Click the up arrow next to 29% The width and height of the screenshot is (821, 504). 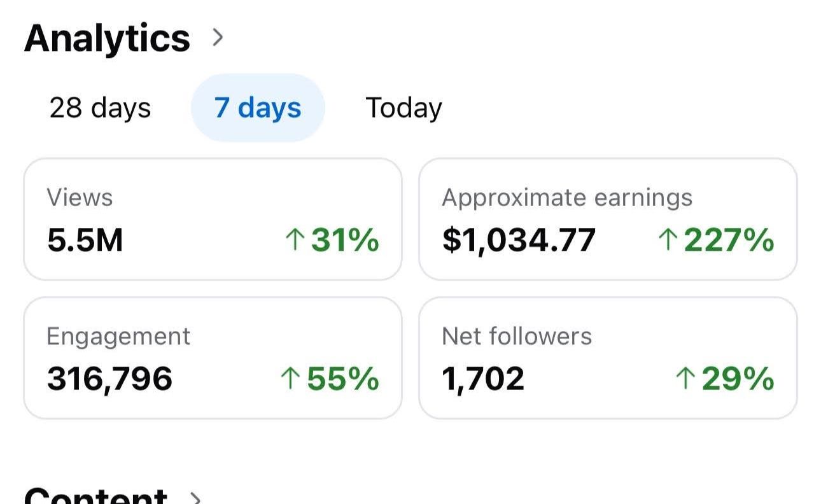685,379
